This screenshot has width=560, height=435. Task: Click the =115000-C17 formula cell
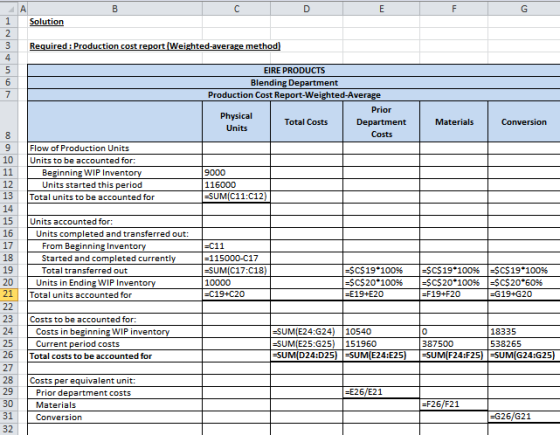click(x=236, y=258)
